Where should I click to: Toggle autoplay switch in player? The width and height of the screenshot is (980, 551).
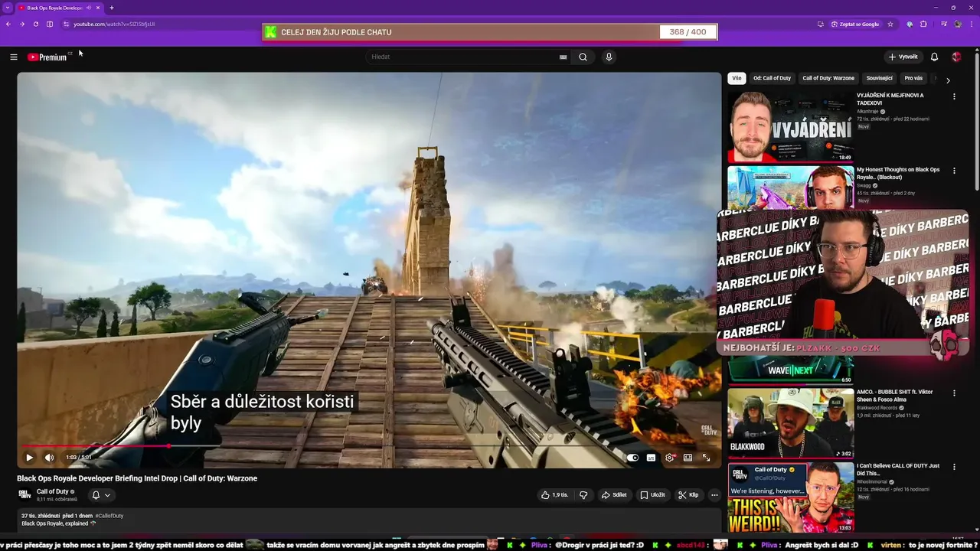[x=632, y=458]
